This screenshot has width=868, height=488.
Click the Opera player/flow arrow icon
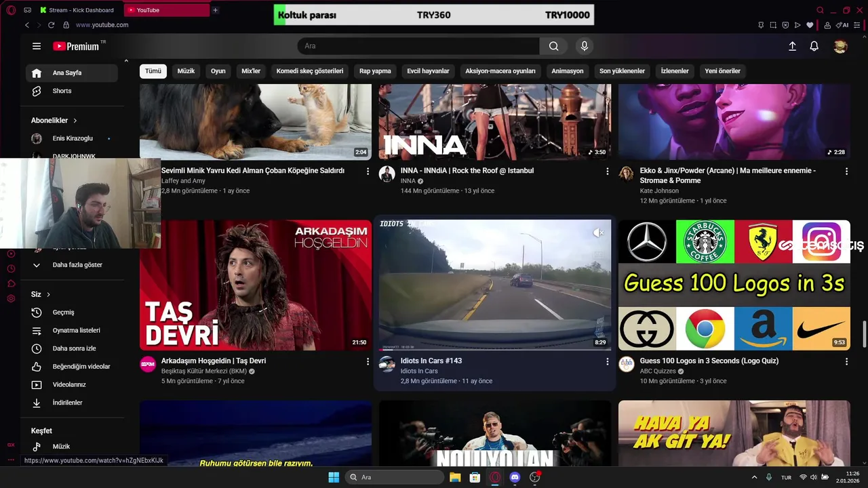click(797, 25)
